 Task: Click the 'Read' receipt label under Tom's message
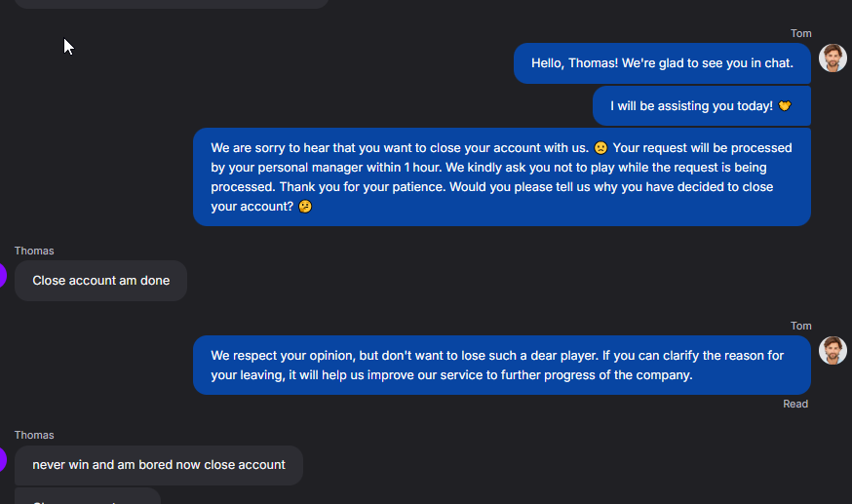(x=795, y=404)
